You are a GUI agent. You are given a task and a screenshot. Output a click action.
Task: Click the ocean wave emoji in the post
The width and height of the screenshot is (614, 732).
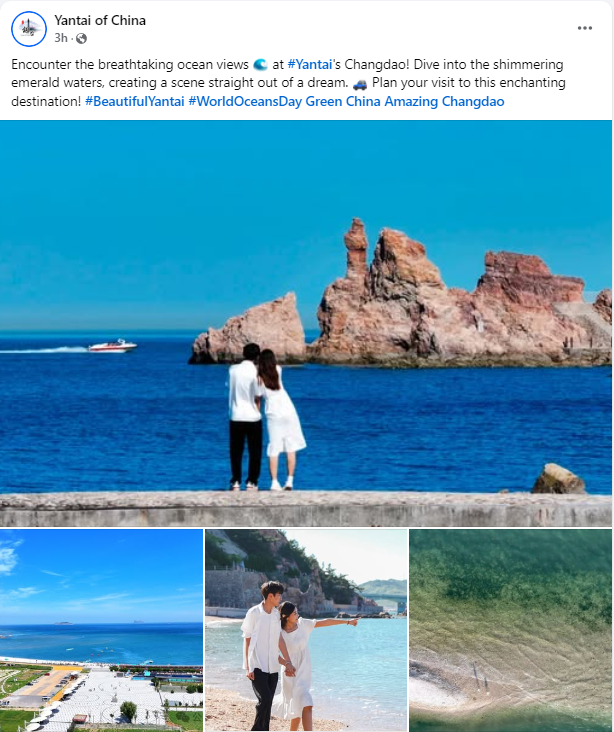point(260,64)
